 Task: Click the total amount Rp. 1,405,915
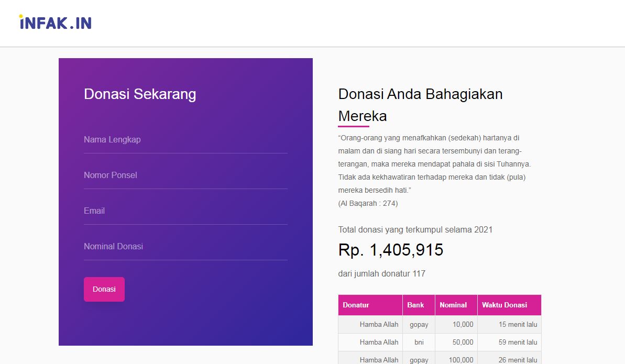(391, 250)
